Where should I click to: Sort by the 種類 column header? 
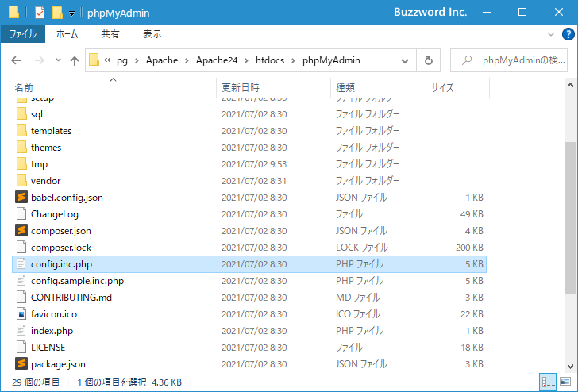pos(378,87)
